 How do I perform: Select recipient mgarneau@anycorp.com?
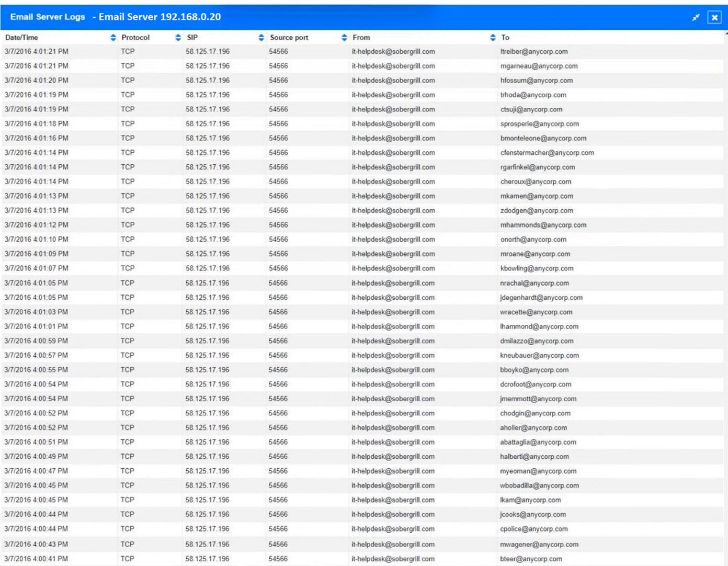(539, 66)
